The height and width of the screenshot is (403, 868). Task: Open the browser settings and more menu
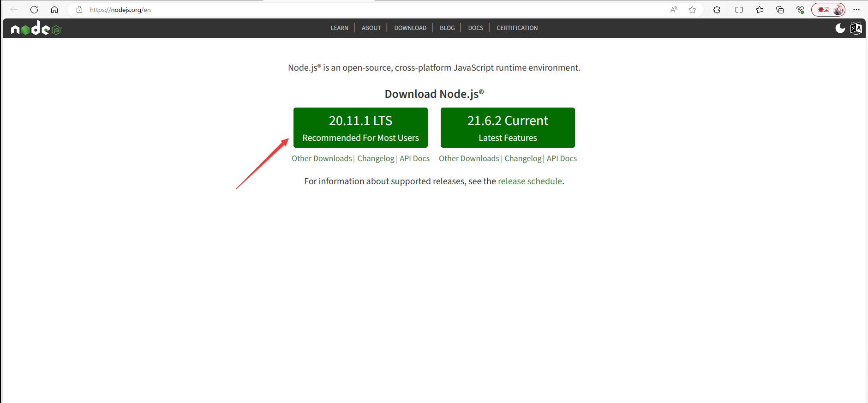pos(856,10)
